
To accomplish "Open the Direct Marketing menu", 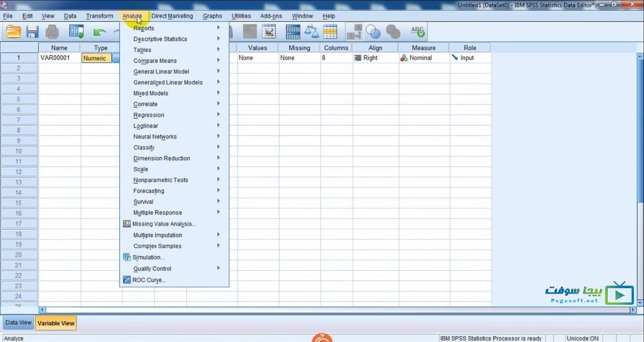I will point(172,16).
